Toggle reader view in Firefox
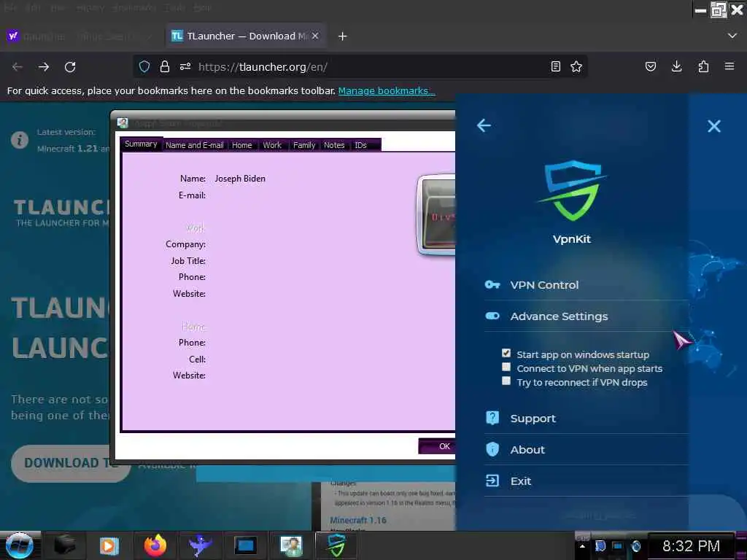 click(x=555, y=66)
